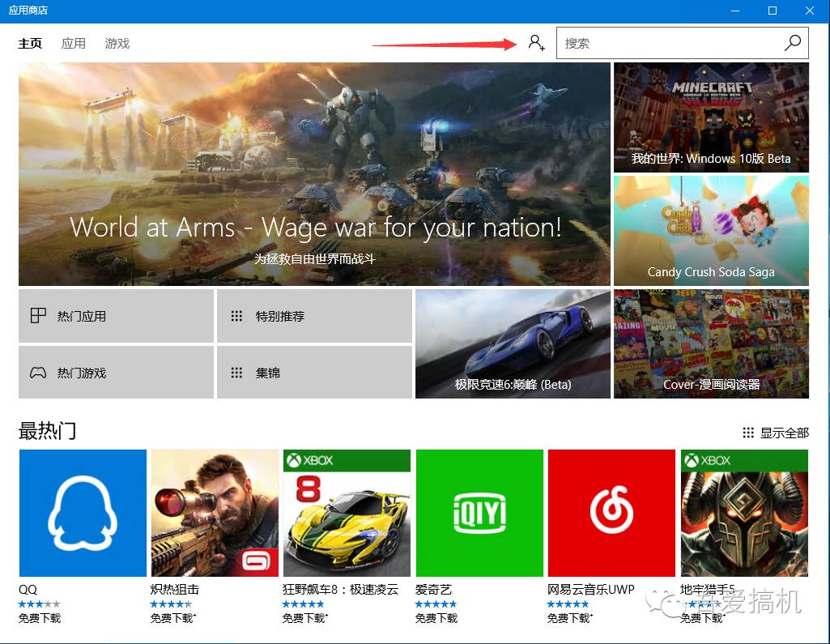Select the 主页 tab

[x=29, y=43]
